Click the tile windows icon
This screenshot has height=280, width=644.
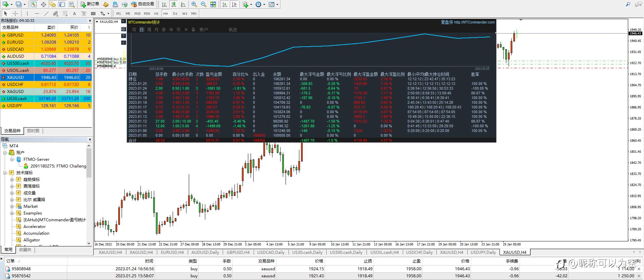click(213, 4)
